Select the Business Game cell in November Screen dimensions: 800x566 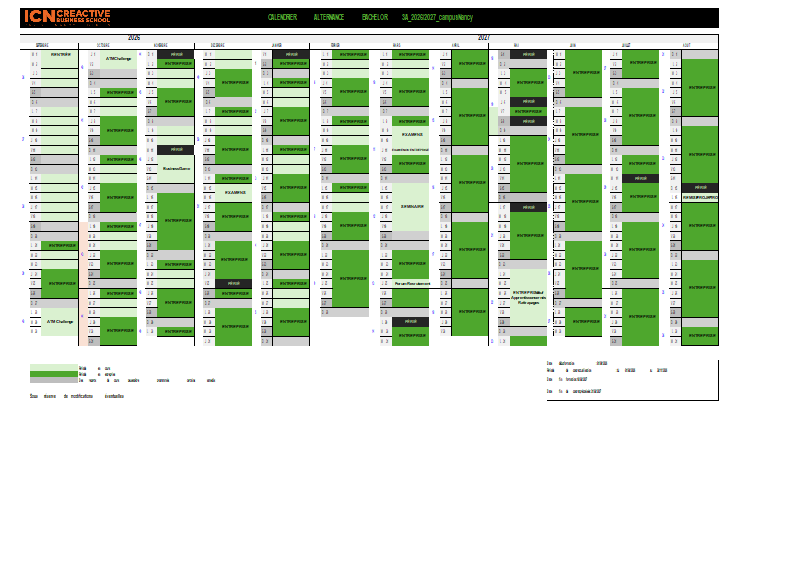[176, 168]
